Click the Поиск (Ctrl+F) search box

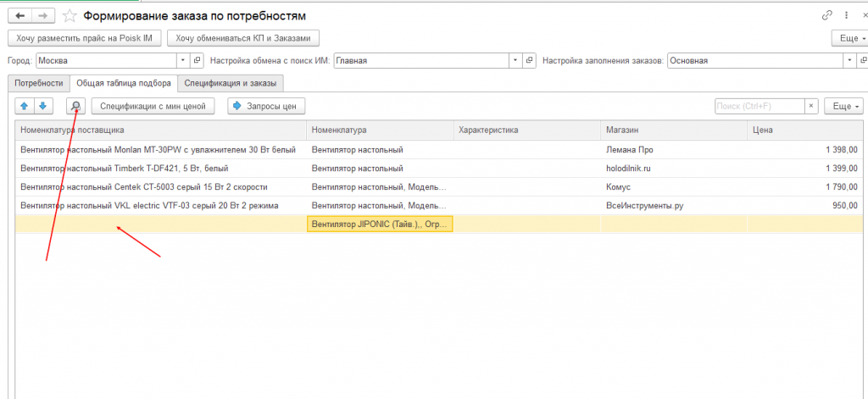click(x=759, y=106)
